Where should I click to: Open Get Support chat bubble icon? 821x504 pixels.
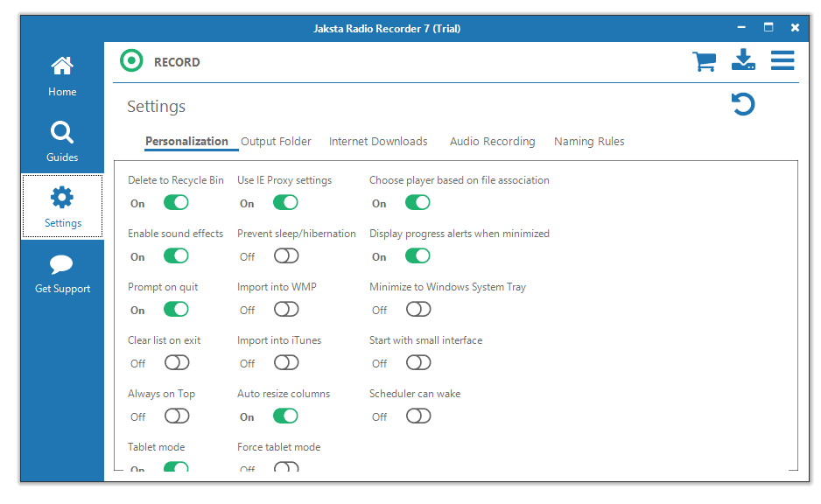[62, 264]
